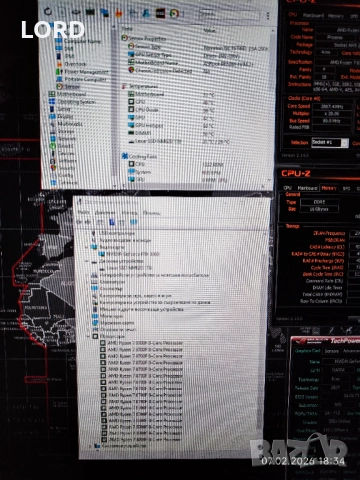Click the Back arrow in Device Manager toolbar
The width and height of the screenshot is (360, 480).
pos(80,222)
